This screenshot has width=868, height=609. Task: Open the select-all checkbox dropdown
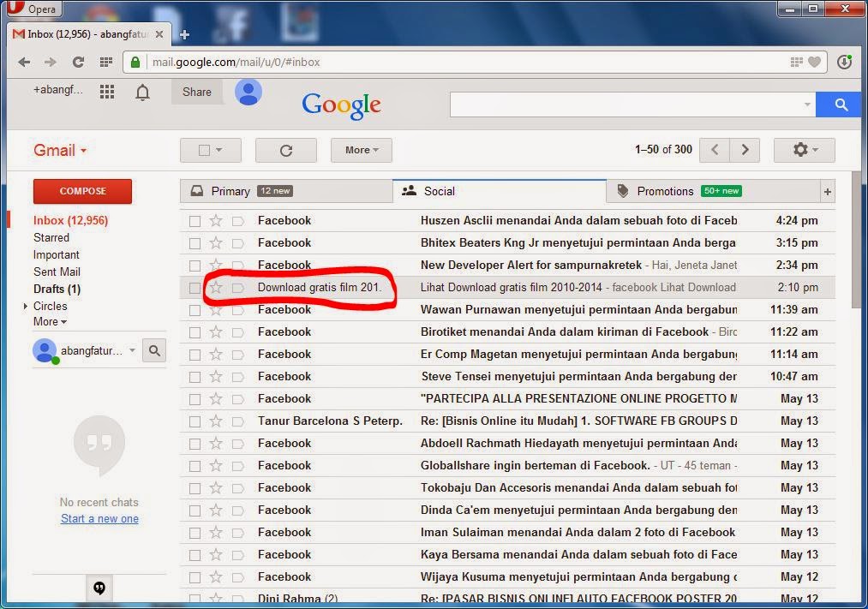(x=218, y=150)
